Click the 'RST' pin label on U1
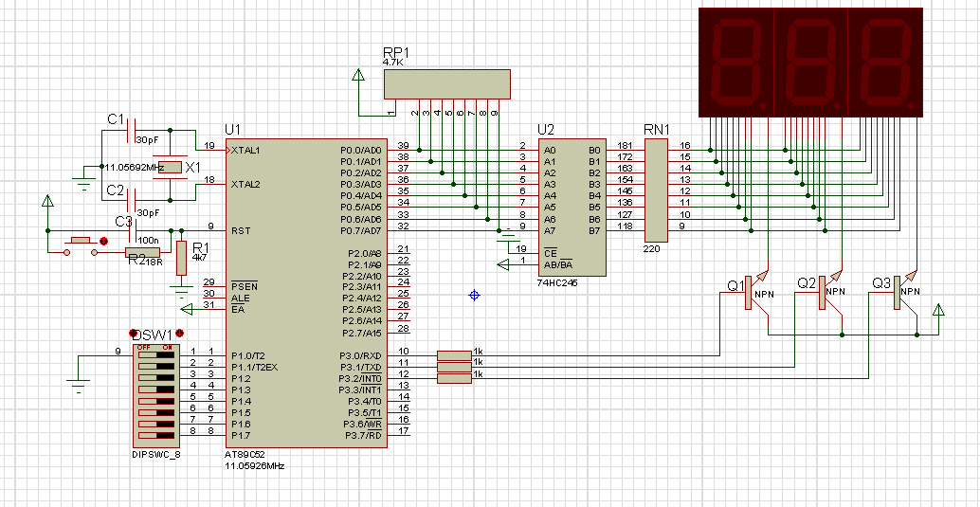 pyautogui.click(x=241, y=230)
